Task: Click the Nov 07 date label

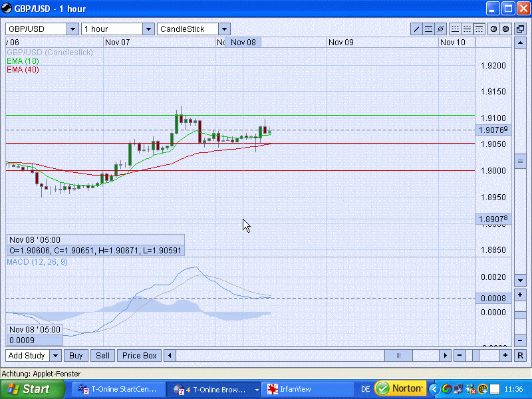Action: pos(118,43)
